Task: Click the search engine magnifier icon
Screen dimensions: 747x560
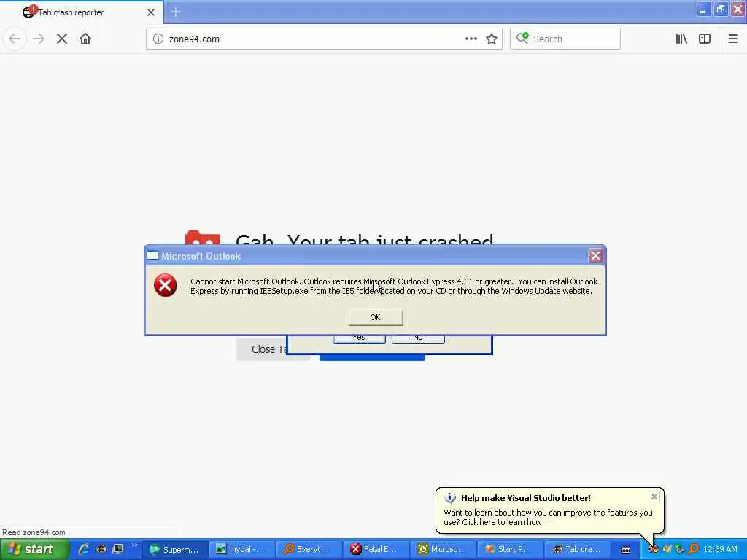Action: click(522, 38)
